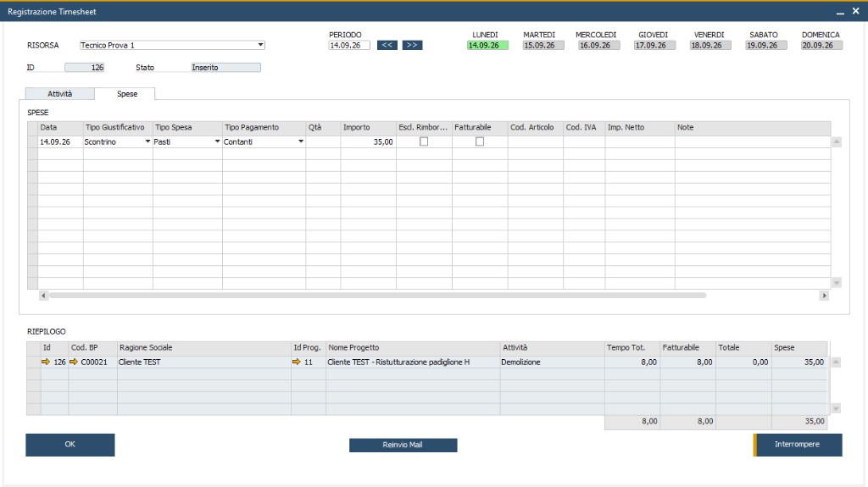Minimize the Registrazione Timesheet window
Image resolution: width=868 pixels, height=487 pixels.
coord(840,12)
